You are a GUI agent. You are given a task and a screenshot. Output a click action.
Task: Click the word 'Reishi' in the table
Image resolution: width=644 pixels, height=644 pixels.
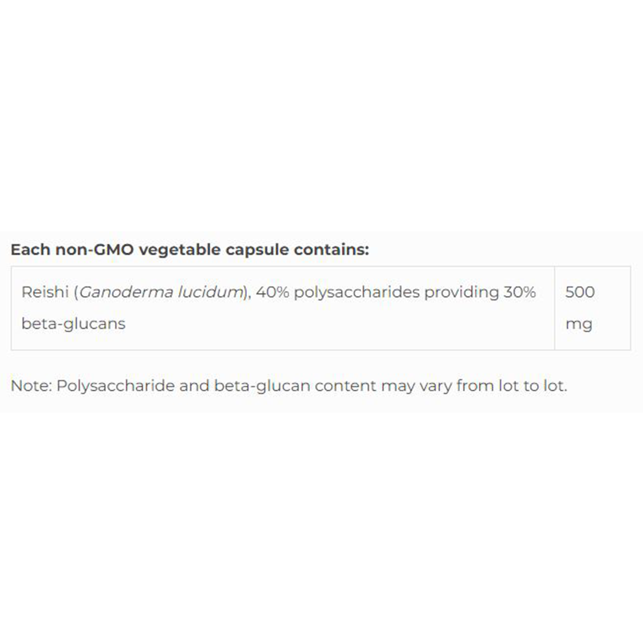click(45, 292)
